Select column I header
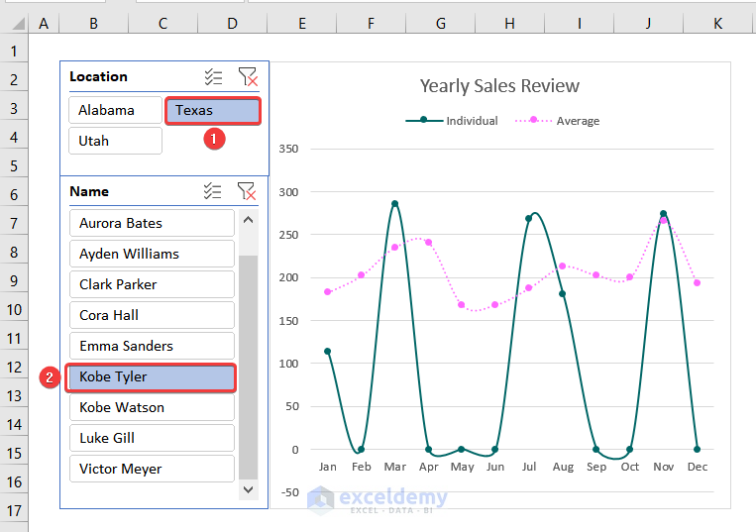This screenshot has width=756, height=532. pyautogui.click(x=579, y=23)
